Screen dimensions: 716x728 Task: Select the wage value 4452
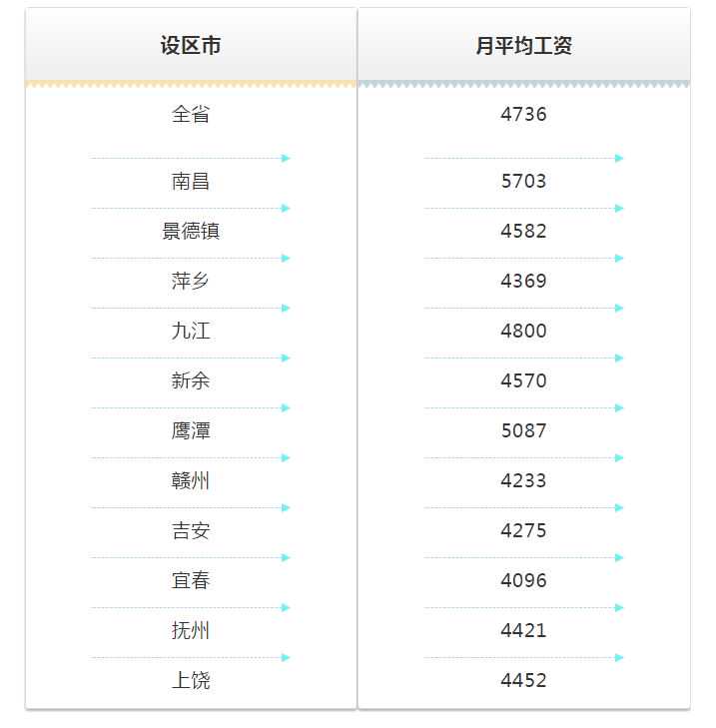523,680
